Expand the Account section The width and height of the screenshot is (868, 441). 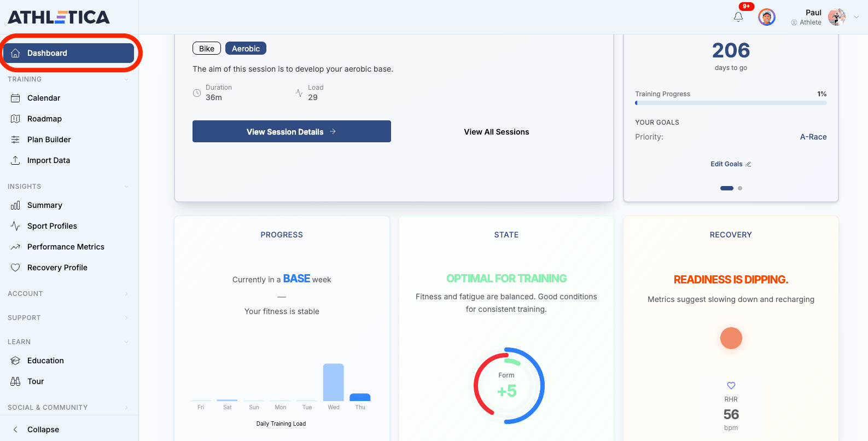(x=126, y=294)
